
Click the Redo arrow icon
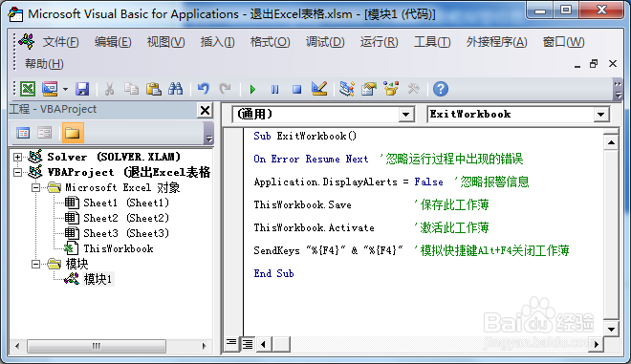click(x=226, y=89)
